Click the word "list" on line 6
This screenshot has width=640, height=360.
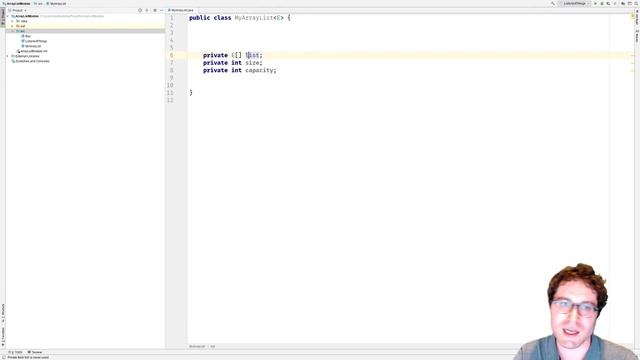(x=252, y=55)
